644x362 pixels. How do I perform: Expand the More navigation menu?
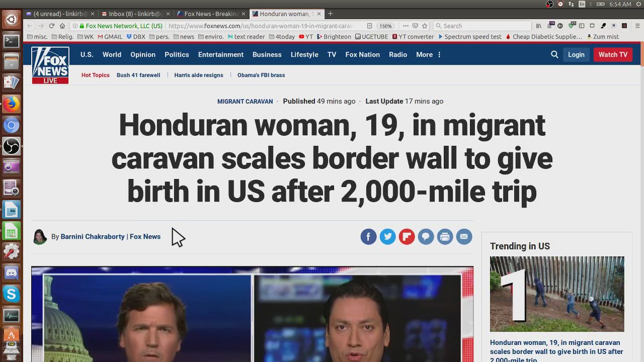(428, 54)
